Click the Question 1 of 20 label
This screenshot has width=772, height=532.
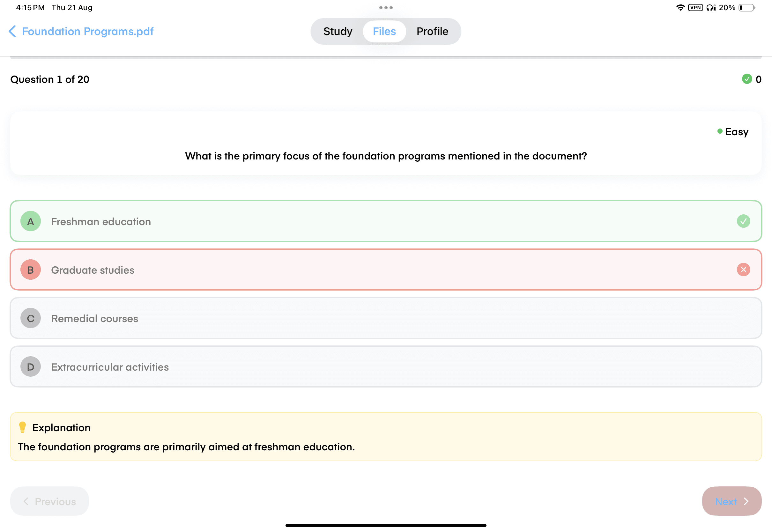click(x=50, y=79)
